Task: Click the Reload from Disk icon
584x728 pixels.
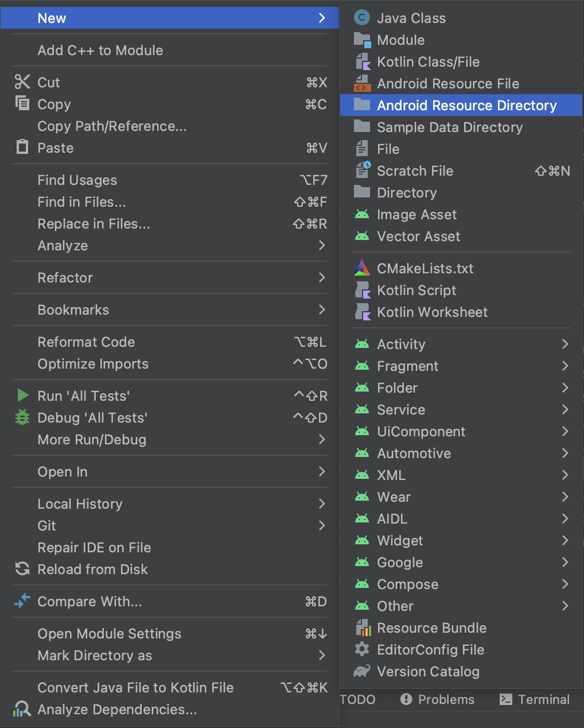Action: 22,569
